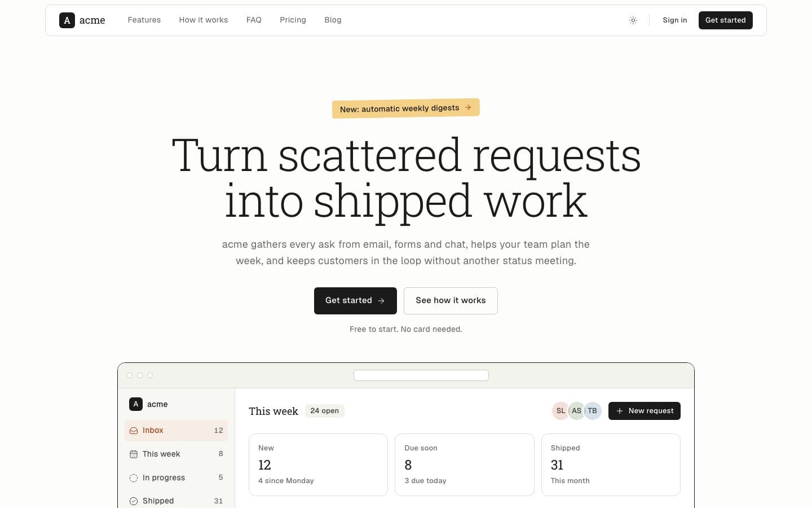Click the Inbox count 12
This screenshot has height=508, width=812.
coord(219,431)
